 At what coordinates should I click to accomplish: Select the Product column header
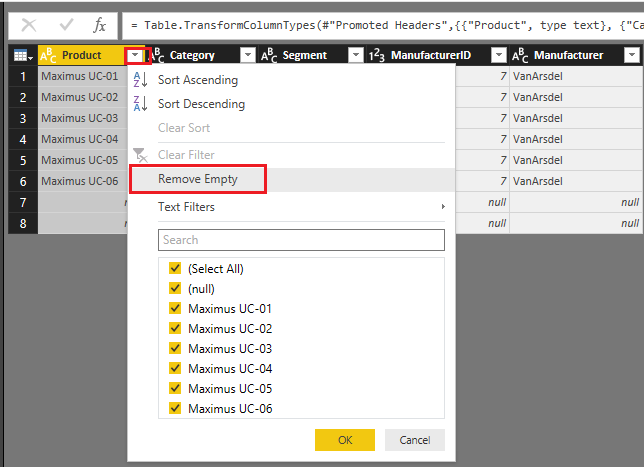(x=81, y=55)
